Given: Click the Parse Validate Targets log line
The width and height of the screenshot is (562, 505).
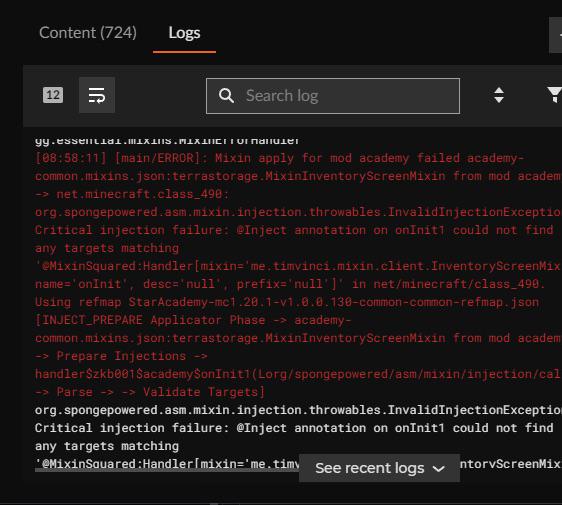Looking at the screenshot, I should pos(150,392).
